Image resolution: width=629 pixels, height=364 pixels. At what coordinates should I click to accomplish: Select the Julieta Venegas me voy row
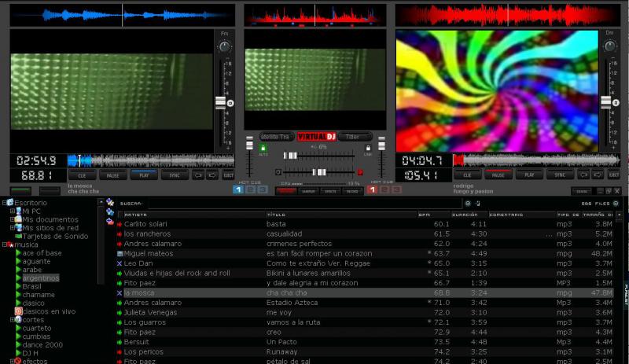coord(365,312)
